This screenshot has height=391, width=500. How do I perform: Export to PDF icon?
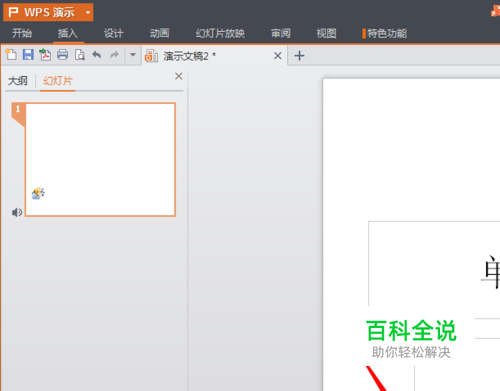[45, 54]
